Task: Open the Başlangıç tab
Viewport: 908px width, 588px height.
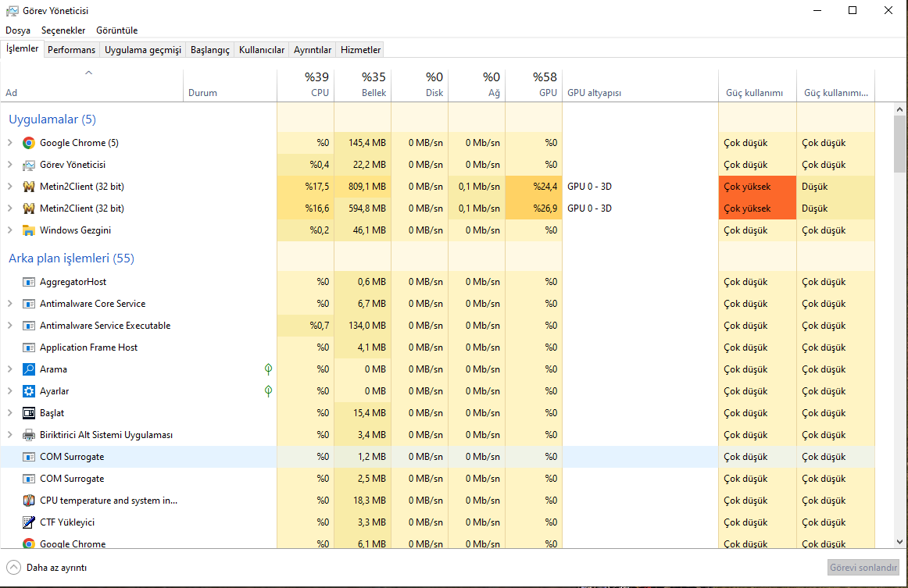Action: point(210,50)
